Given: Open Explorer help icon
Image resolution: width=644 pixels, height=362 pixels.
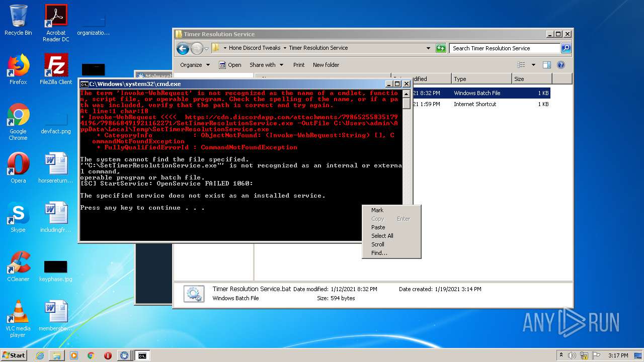Looking at the screenshot, I should (561, 65).
